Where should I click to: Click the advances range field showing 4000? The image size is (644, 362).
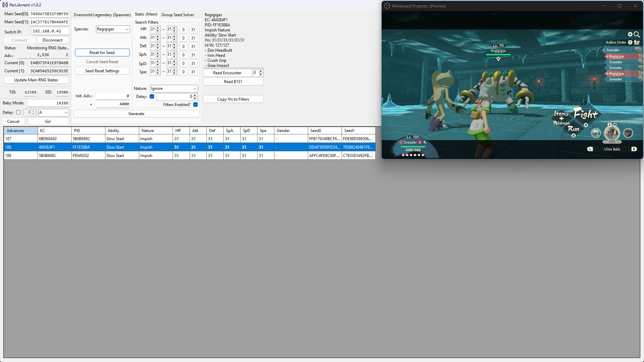point(113,104)
